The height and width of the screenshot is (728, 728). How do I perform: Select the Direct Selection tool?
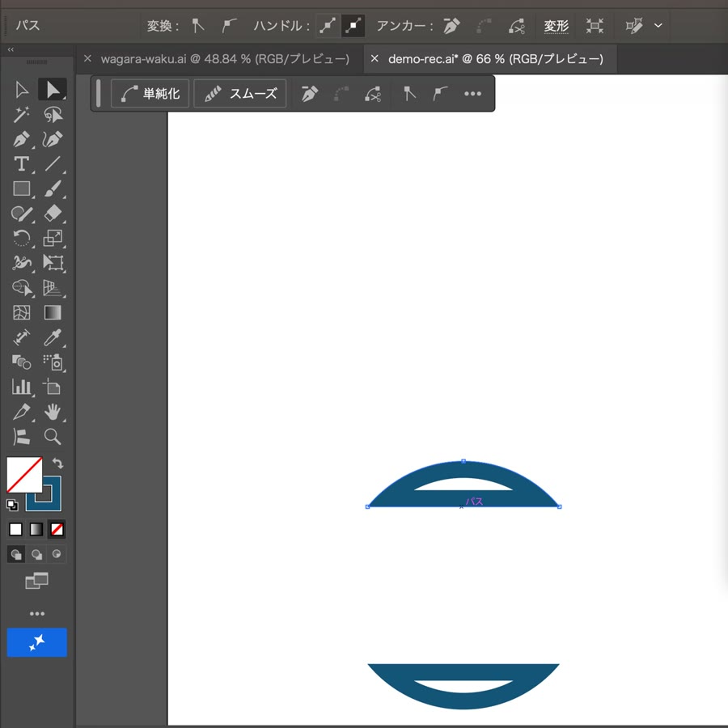[53, 89]
